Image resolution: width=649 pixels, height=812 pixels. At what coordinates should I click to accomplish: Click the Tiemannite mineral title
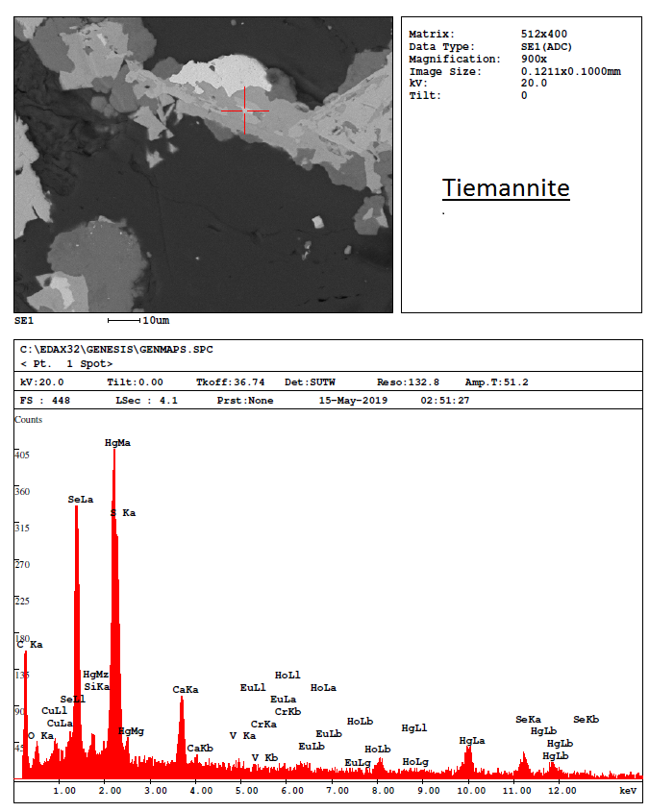(x=506, y=188)
